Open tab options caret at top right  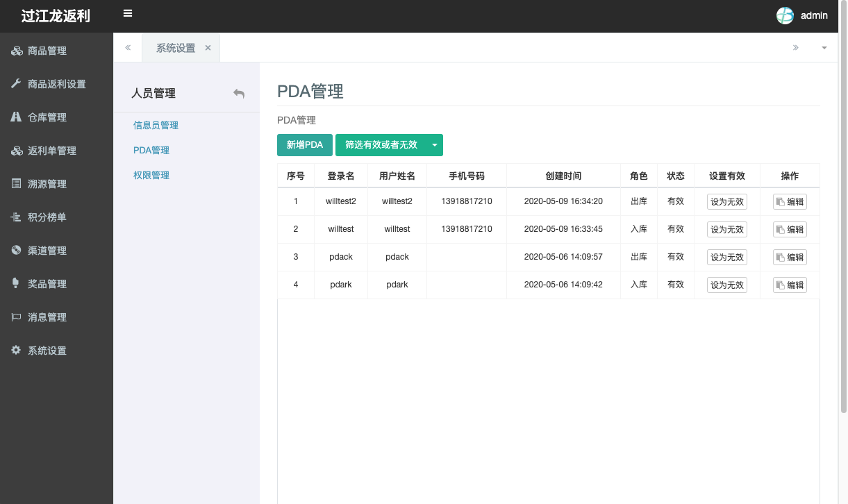pos(824,48)
